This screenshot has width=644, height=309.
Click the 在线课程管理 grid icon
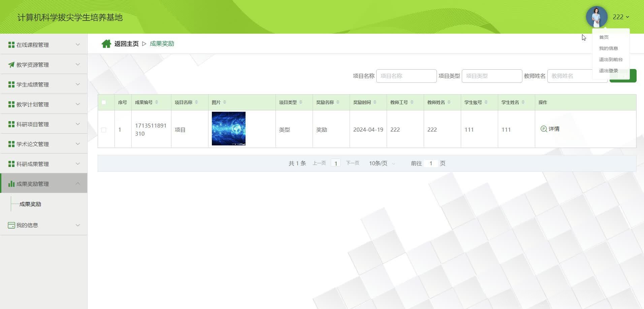11,45
